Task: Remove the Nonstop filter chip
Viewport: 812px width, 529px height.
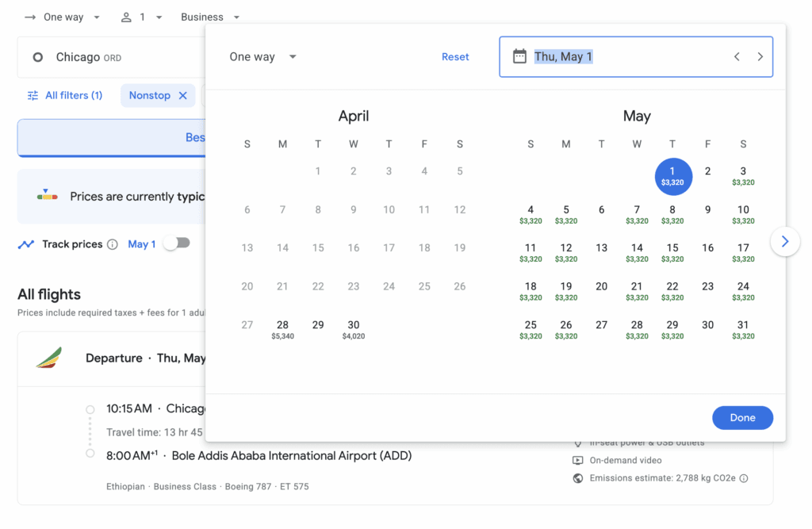Action: 181,94
